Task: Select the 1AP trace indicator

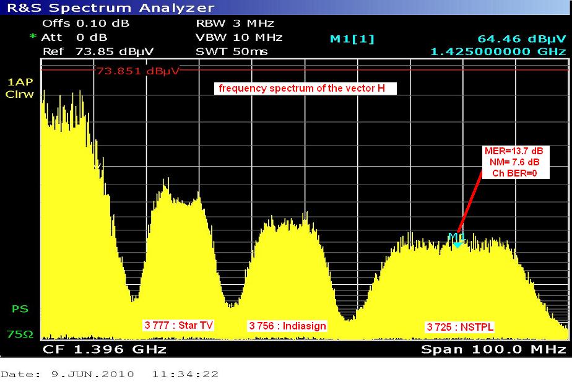Action: (20, 82)
